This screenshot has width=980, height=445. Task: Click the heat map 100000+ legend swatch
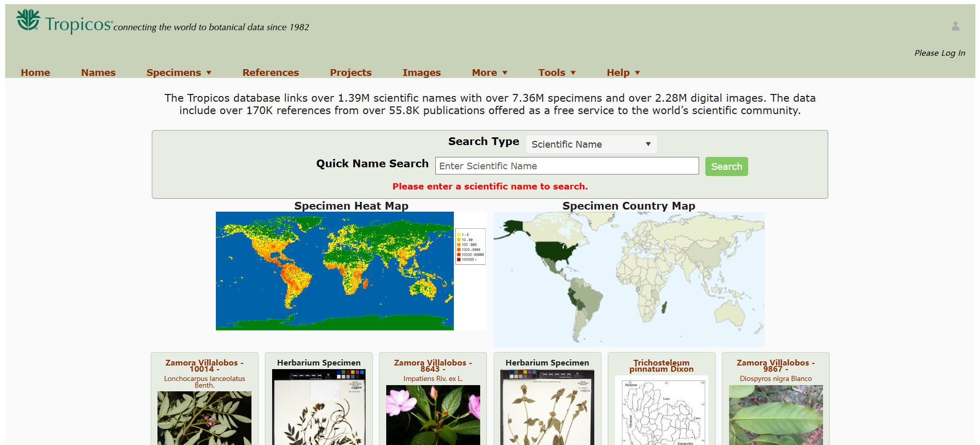pos(459,260)
